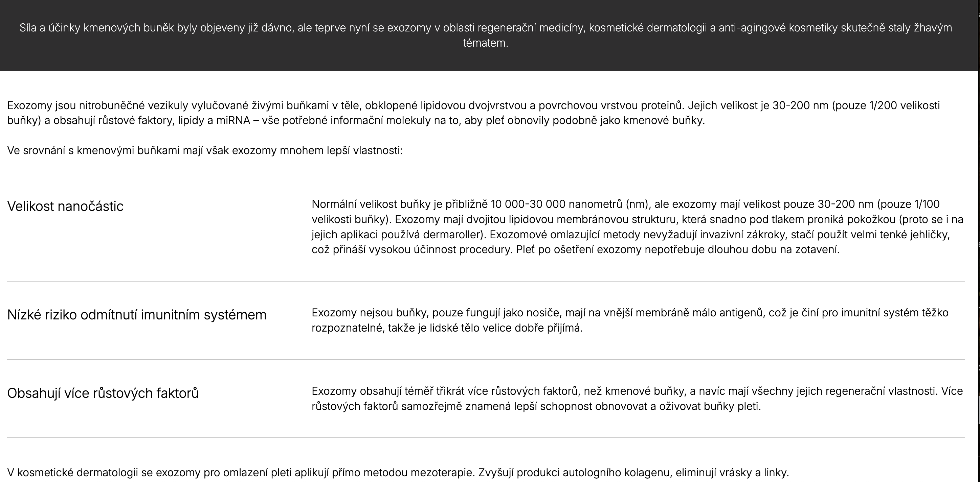Click the word 'antigenů' in the immune paragraph
Image resolution: width=980 pixels, height=482 pixels.
(x=741, y=313)
